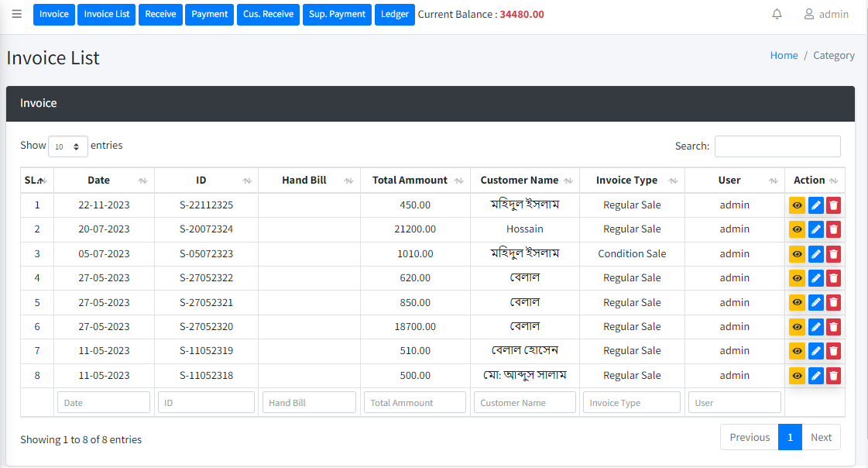Open the Invoice top menu button
Image resolution: width=868 pixels, height=468 pixels.
point(53,15)
